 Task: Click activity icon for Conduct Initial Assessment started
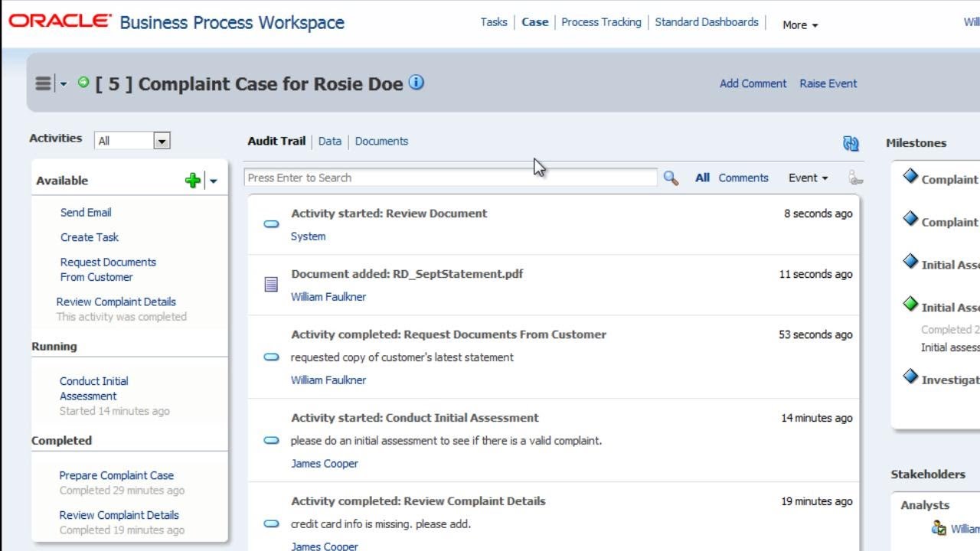tap(271, 441)
